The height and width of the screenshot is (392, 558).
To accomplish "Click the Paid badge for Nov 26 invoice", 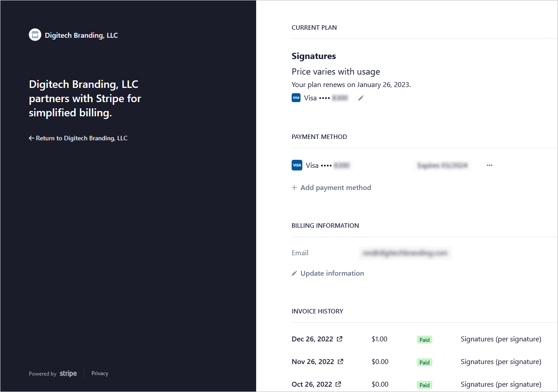I will coord(425,363).
